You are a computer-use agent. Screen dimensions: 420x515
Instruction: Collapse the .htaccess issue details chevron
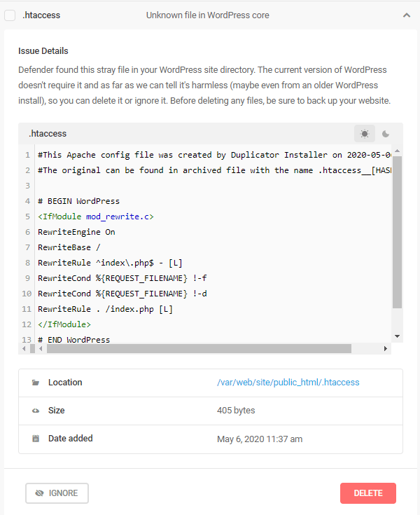407,15
